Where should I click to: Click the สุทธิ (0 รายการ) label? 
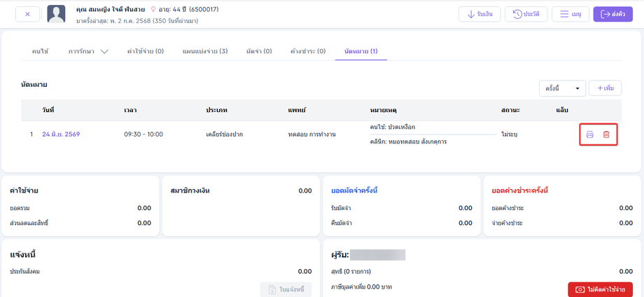point(351,271)
